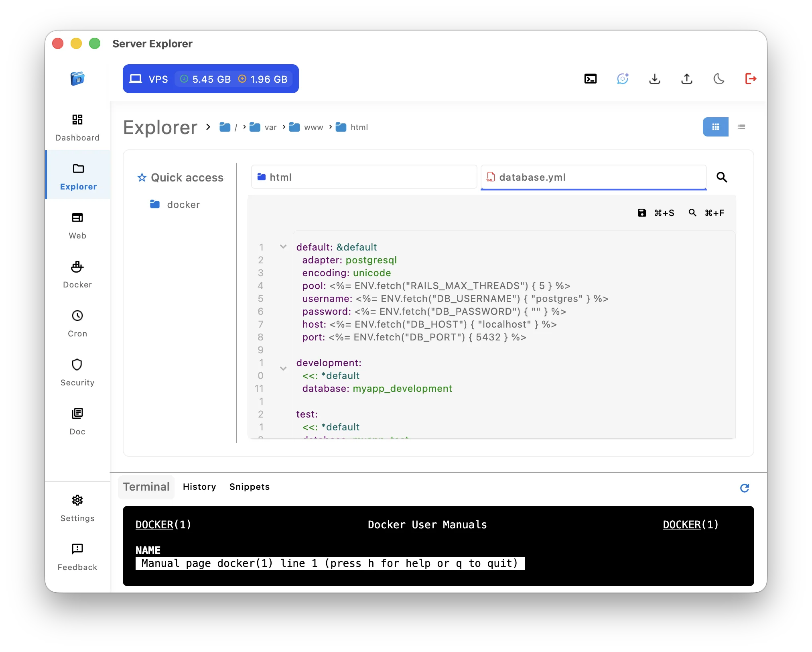Expand the docker folder under Quick access
The width and height of the screenshot is (812, 652).
point(183,204)
